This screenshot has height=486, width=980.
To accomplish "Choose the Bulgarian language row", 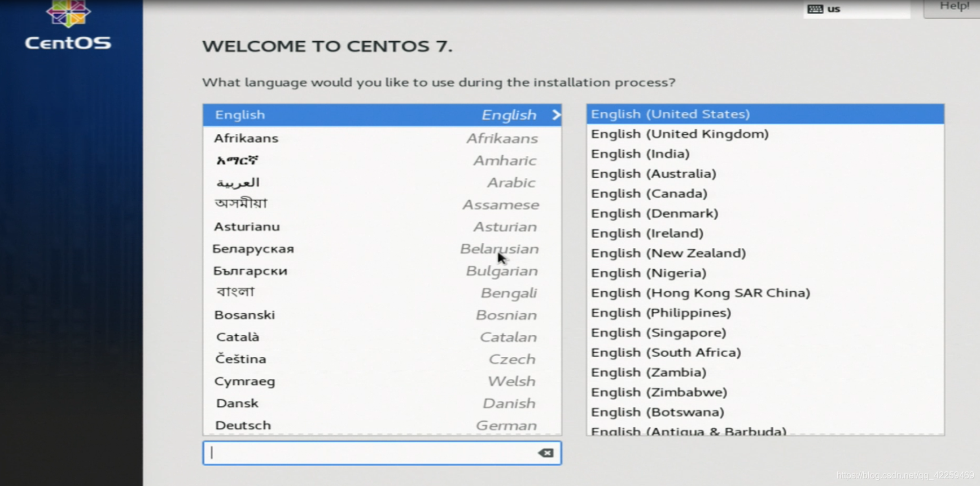I will pos(382,270).
